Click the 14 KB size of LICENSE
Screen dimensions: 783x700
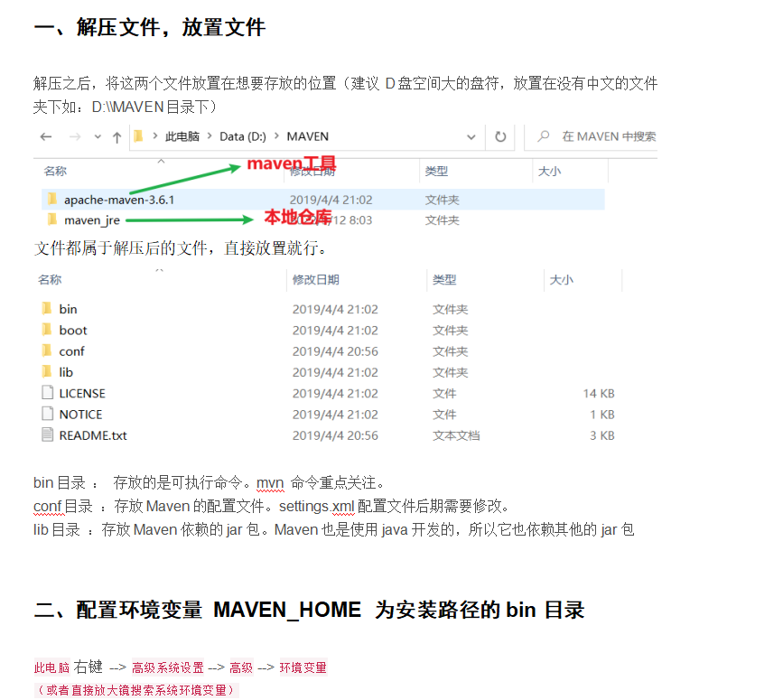[599, 394]
